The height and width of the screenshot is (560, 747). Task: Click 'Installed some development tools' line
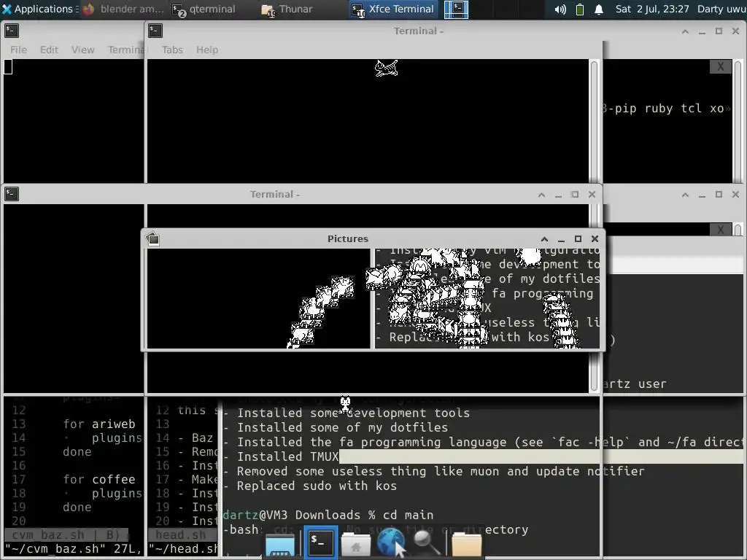click(353, 413)
